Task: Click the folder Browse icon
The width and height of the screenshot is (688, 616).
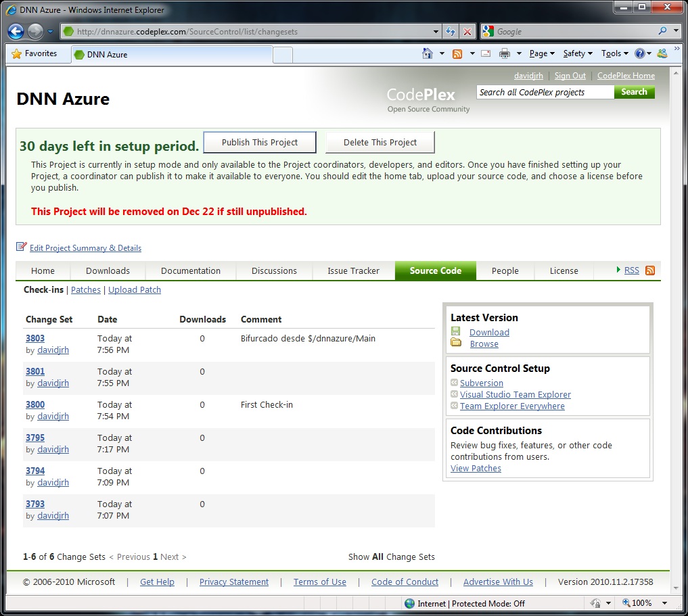Action: tap(457, 342)
